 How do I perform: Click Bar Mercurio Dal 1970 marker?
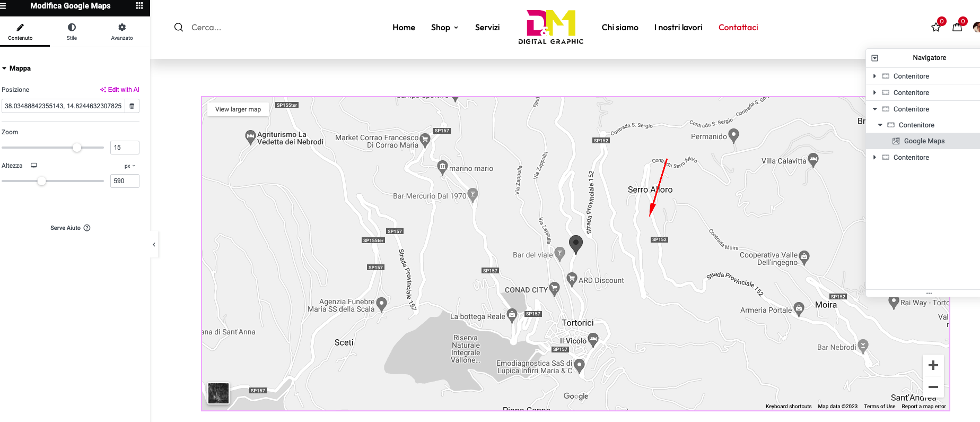click(x=472, y=195)
